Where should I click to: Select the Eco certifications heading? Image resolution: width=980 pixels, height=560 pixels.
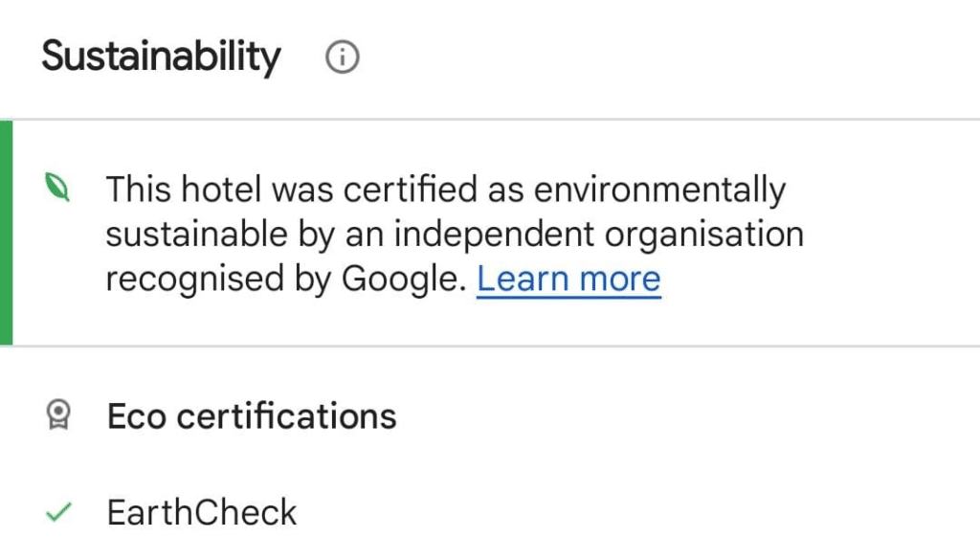coord(252,416)
